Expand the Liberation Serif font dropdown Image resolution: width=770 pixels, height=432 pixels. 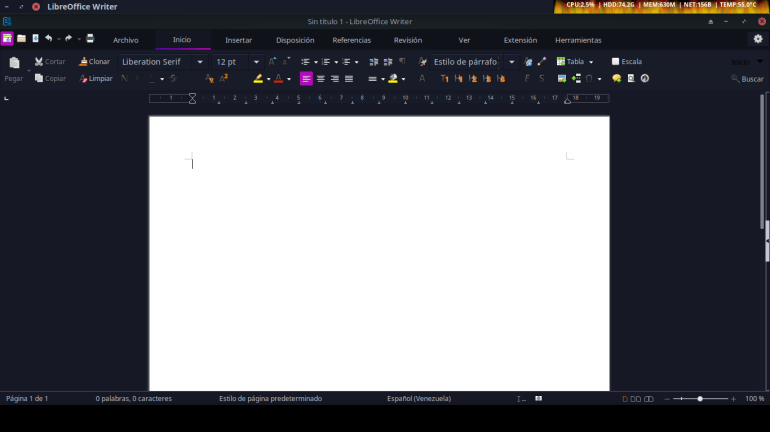coord(200,62)
